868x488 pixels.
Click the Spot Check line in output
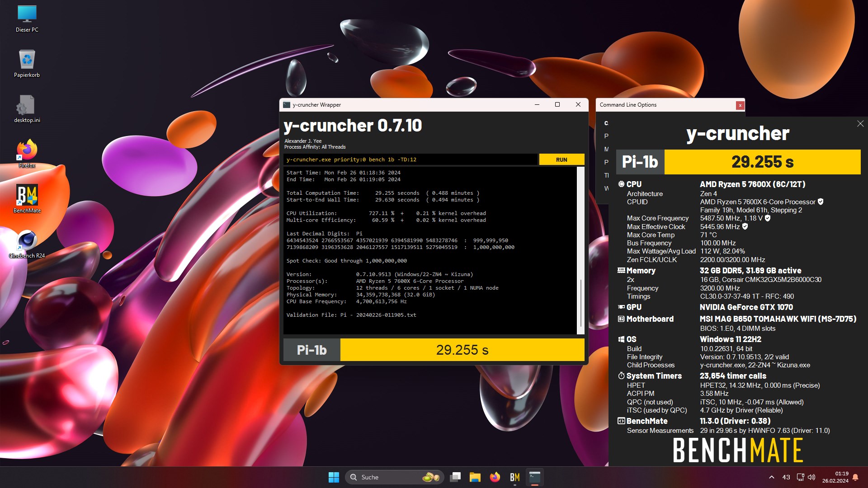pyautogui.click(x=346, y=261)
